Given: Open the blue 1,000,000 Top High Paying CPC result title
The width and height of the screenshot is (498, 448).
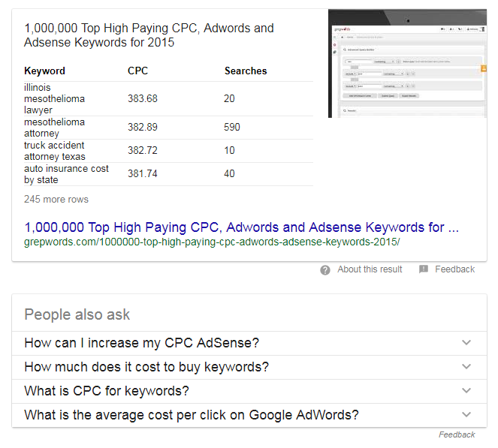Looking at the screenshot, I should coord(241,227).
